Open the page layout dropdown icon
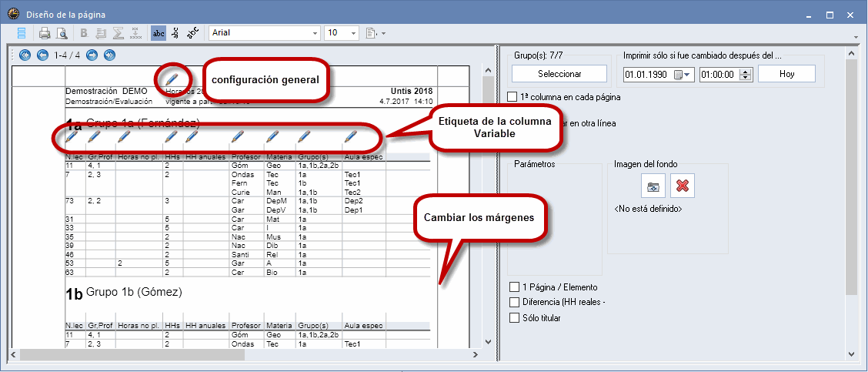 376,33
